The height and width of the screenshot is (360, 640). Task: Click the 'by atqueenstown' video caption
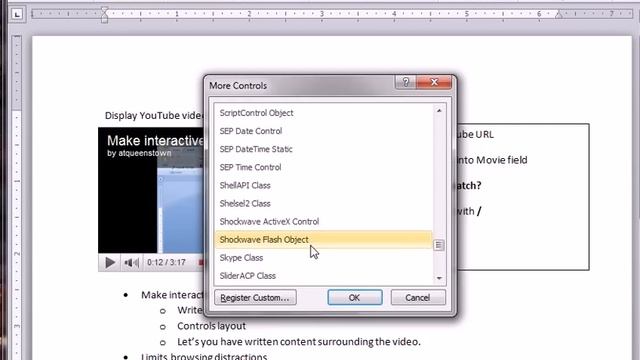(139, 153)
